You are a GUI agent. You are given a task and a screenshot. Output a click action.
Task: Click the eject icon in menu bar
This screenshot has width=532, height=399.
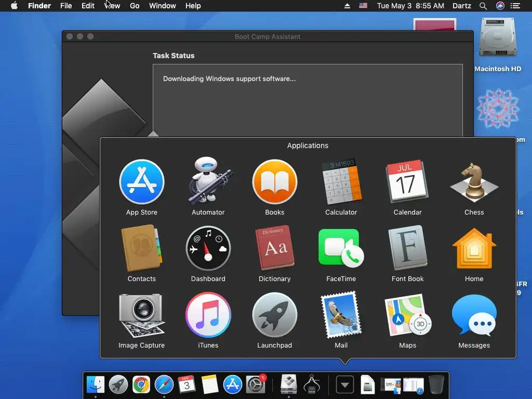click(347, 6)
